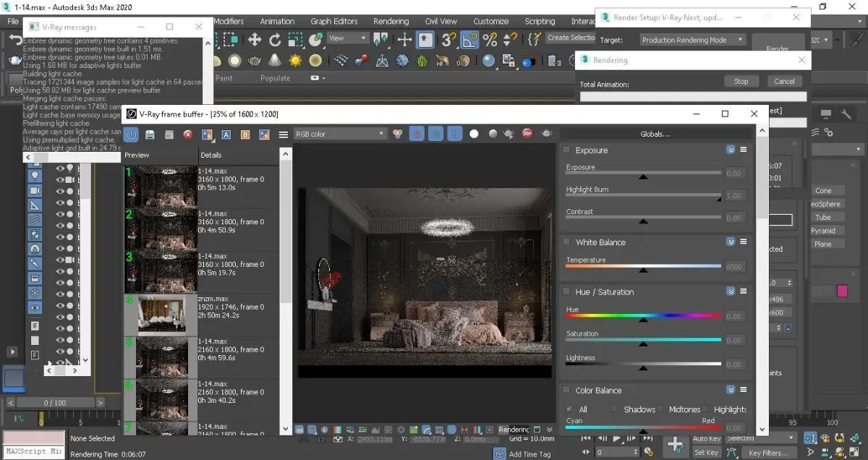
Task: Collapse the Exposure rollout arrow
Action: [x=731, y=150]
